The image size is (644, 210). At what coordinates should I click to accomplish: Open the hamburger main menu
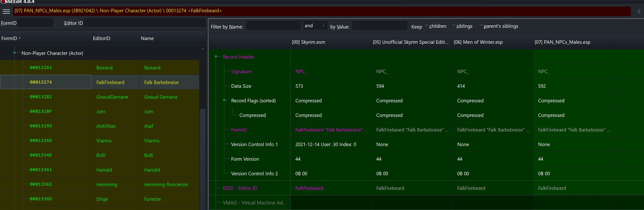click(6, 12)
